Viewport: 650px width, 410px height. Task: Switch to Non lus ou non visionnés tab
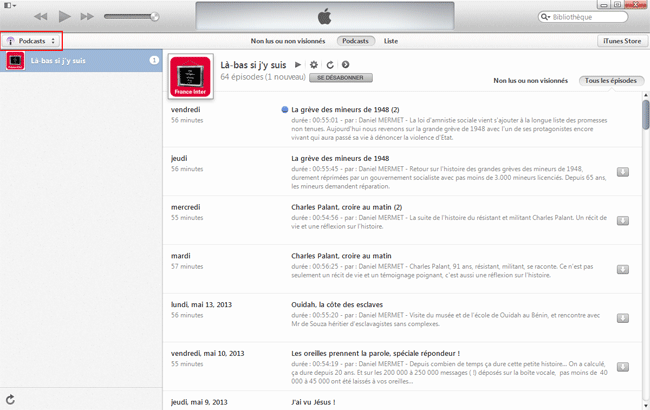pyautogui.click(x=288, y=41)
